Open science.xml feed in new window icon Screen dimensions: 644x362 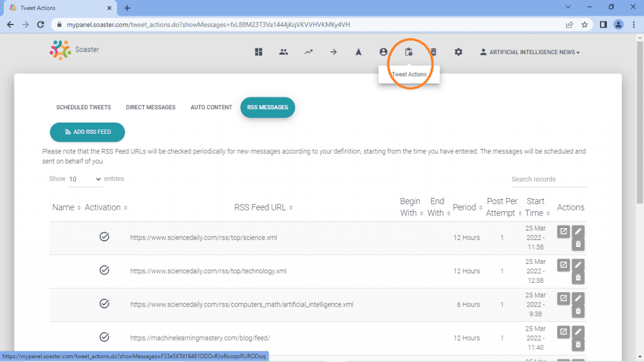pos(563,231)
